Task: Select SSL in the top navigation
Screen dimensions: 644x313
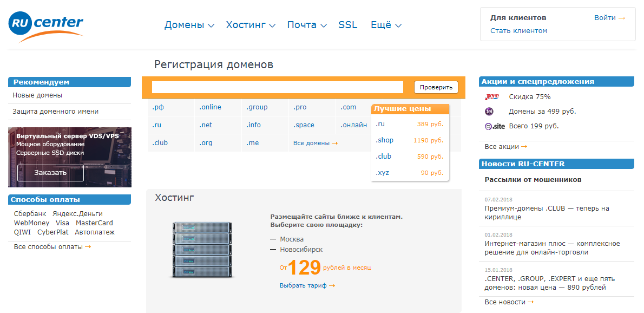Action: (x=347, y=24)
